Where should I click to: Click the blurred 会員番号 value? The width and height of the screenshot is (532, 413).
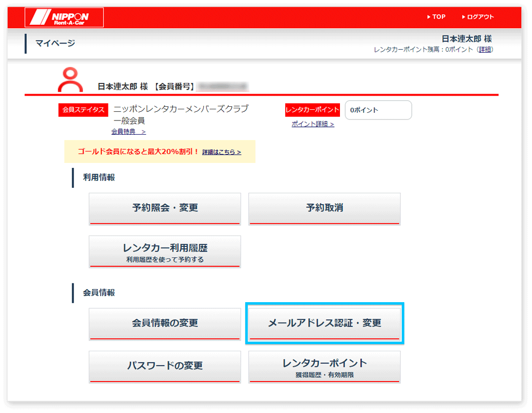(x=223, y=87)
